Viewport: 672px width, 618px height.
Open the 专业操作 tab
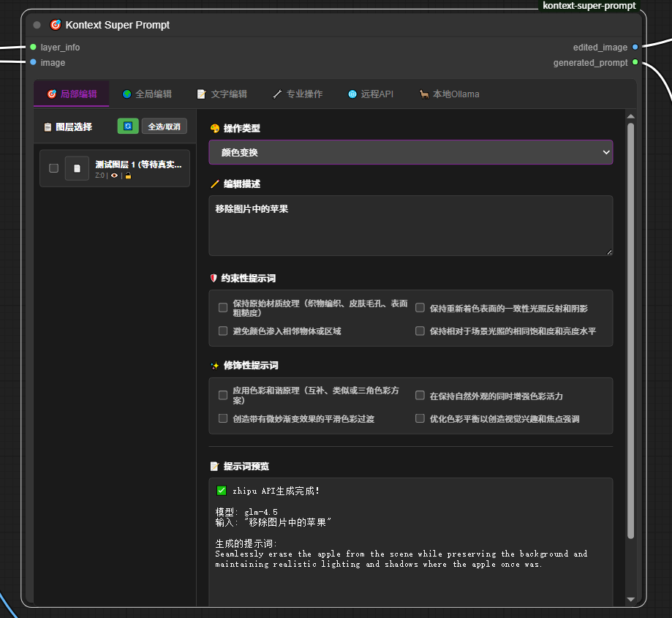298,94
